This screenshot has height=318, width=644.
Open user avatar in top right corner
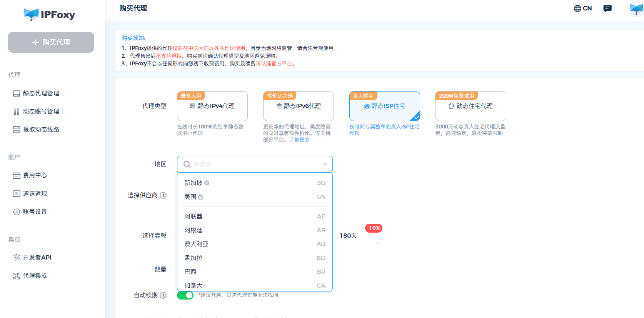coord(636,8)
